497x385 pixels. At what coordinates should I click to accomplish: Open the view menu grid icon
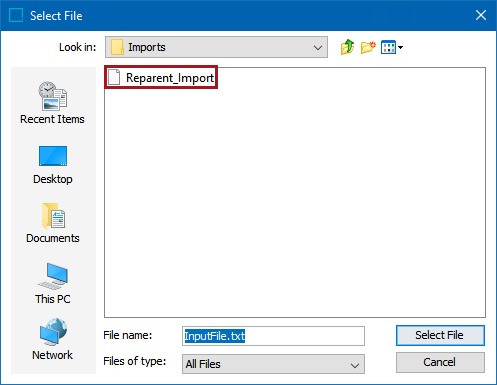pos(388,47)
